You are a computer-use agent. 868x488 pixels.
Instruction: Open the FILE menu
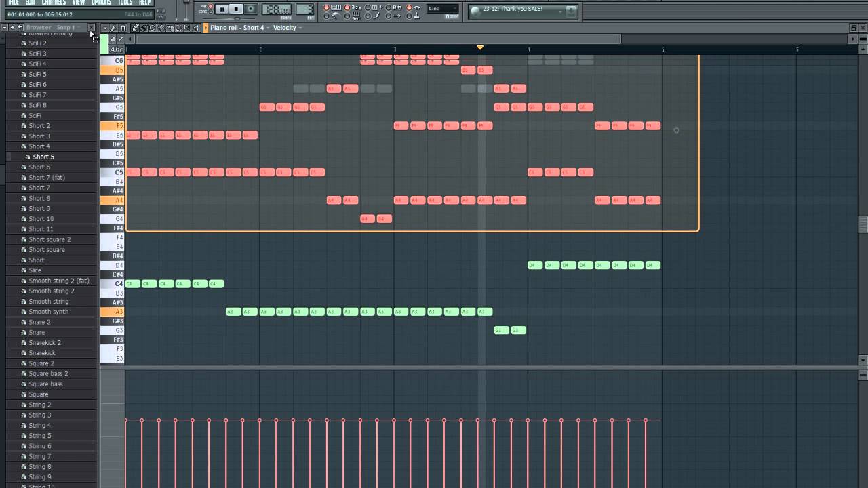pos(14,3)
